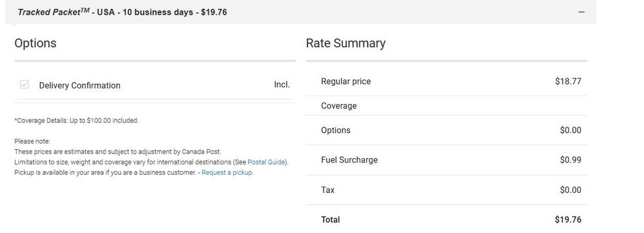Screen dimensions: 644x233
Task: Click the prices are estimates disclaimer line
Action: pyautogui.click(x=117, y=152)
